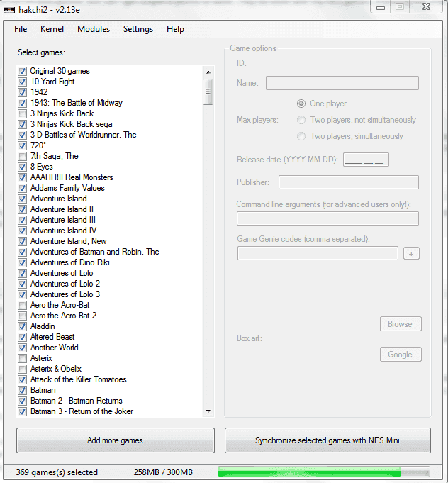Uncheck the Aladdin checkbox
This screenshot has height=483, width=448.
[22, 326]
